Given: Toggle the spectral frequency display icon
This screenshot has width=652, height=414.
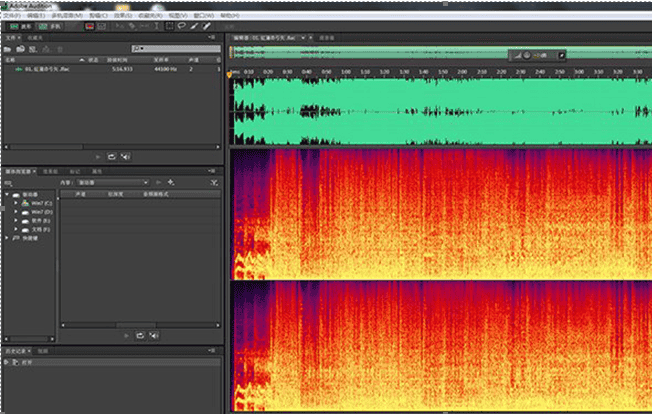Looking at the screenshot, I should pos(89,26).
